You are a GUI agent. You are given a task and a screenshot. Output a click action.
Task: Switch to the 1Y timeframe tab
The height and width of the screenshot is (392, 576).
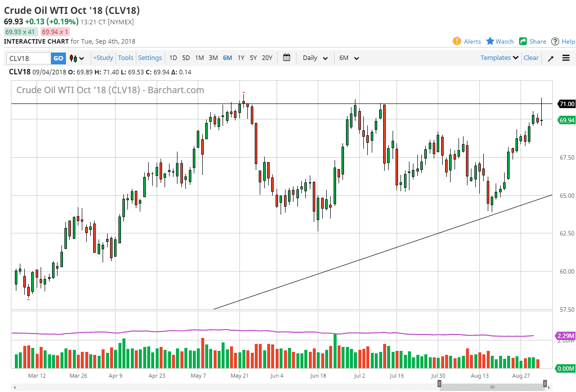(240, 58)
